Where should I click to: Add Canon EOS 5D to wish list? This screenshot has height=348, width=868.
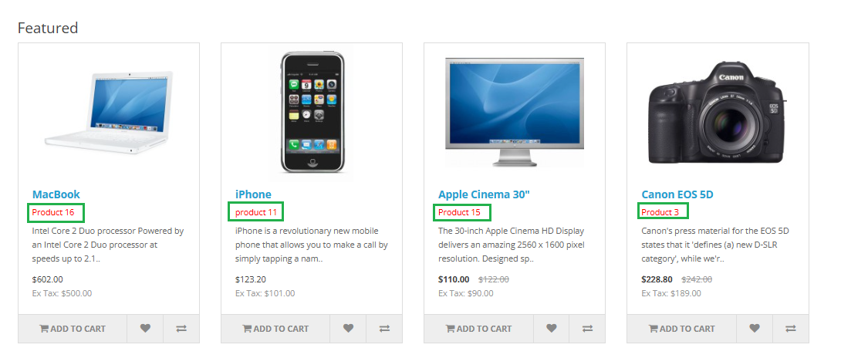pos(755,329)
